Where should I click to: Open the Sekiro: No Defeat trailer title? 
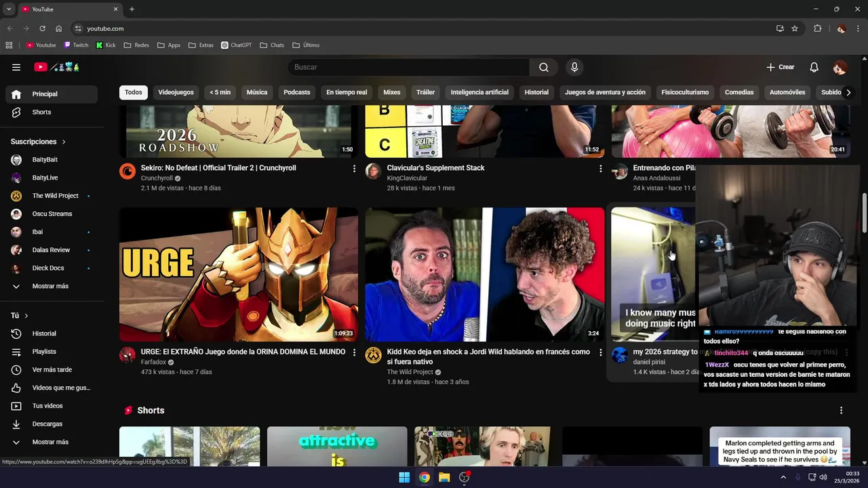(218, 168)
